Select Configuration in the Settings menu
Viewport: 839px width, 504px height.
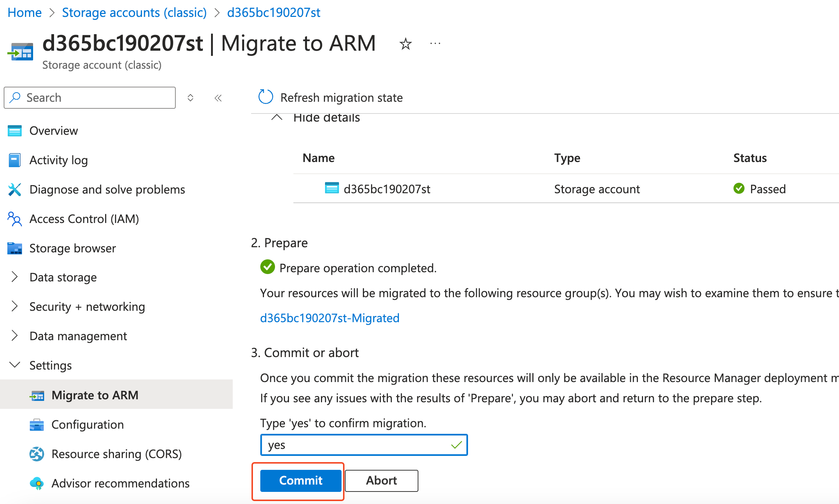pyautogui.click(x=88, y=425)
